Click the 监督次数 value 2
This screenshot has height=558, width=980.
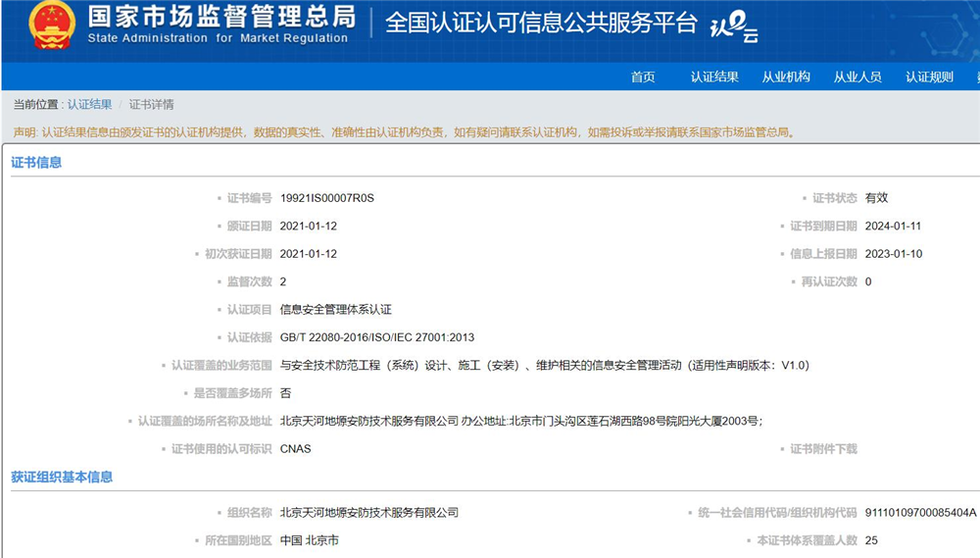coord(283,281)
